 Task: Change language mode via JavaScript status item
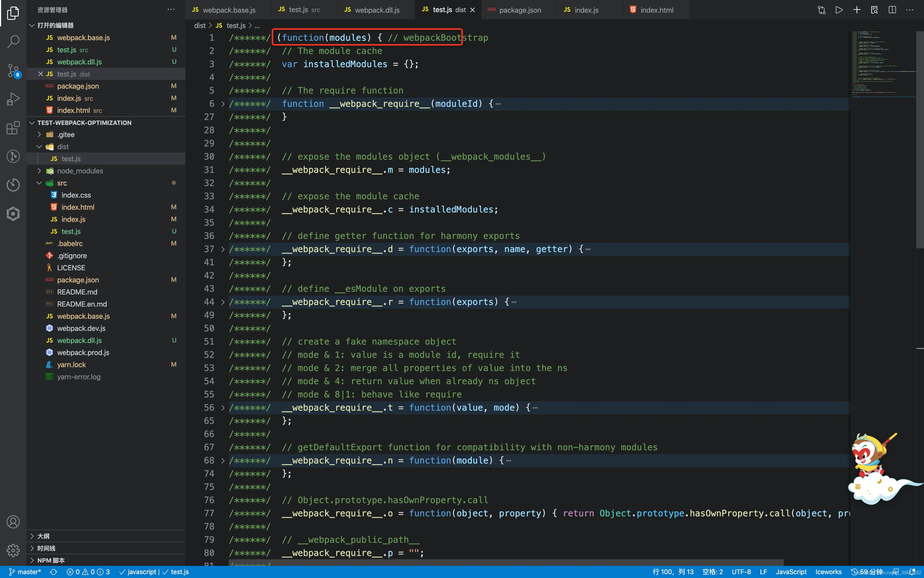pos(791,572)
